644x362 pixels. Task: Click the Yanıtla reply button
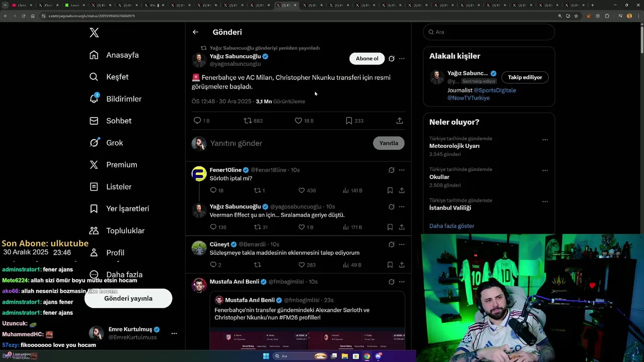(388, 143)
